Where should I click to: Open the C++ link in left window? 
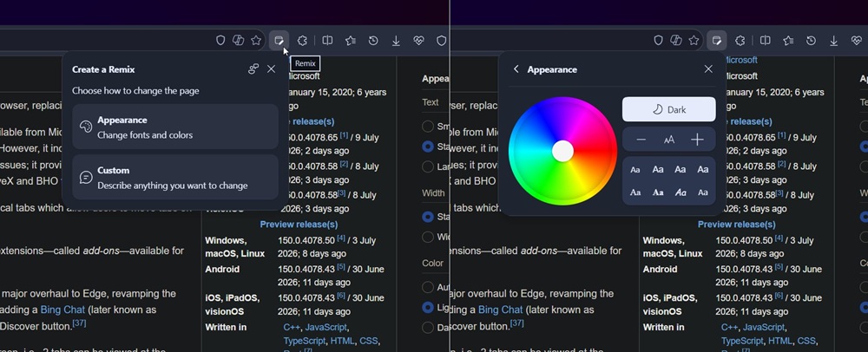tap(292, 327)
